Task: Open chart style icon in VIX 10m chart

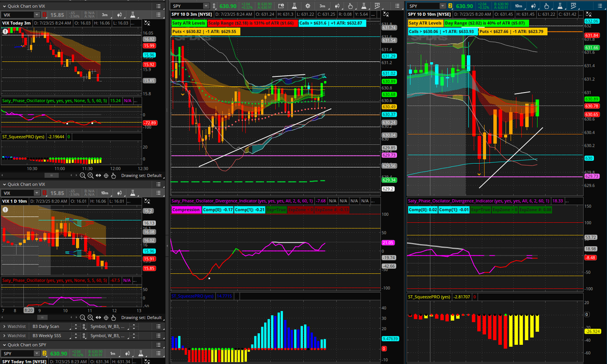Action: tap(119, 193)
